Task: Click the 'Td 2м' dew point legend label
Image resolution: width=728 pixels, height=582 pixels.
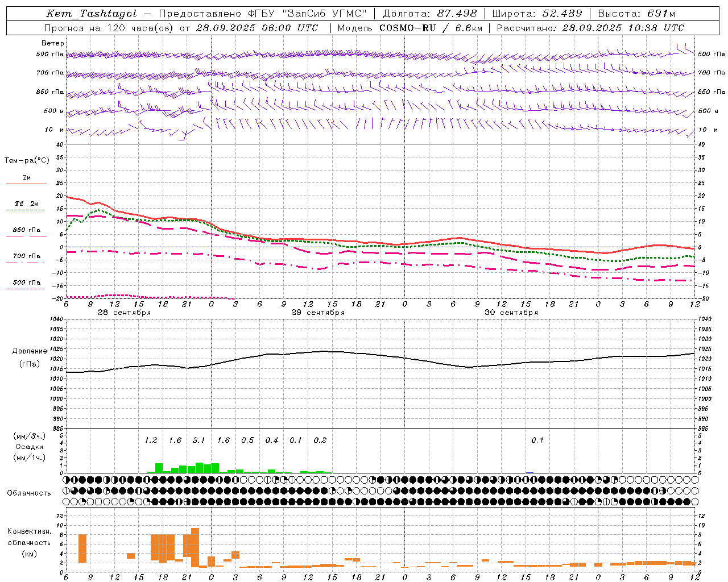Action: pyautogui.click(x=26, y=203)
